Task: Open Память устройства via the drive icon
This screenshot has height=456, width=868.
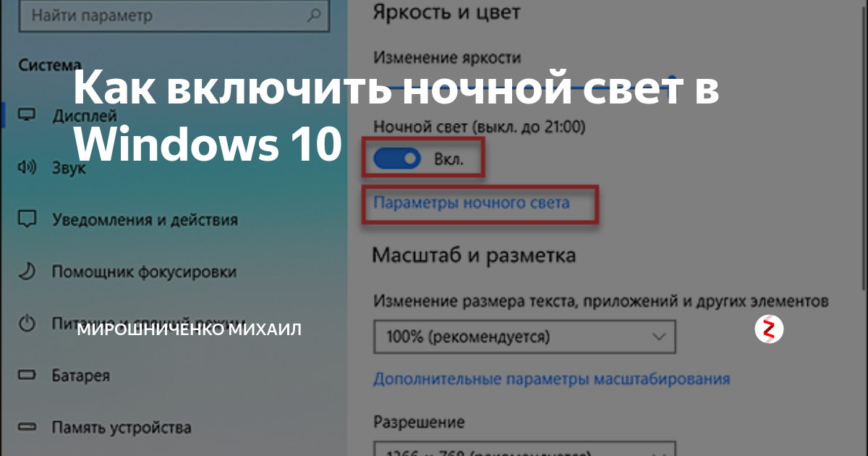Action: coord(28,427)
